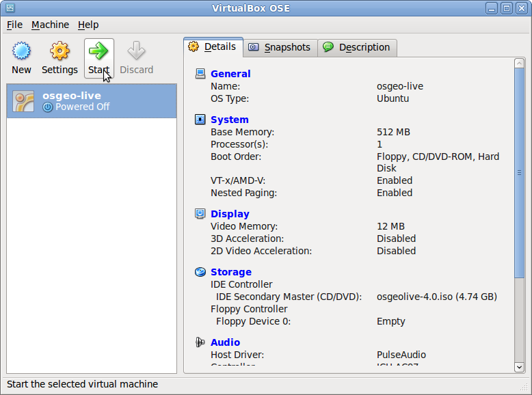Switch to the Description tab

(356, 47)
